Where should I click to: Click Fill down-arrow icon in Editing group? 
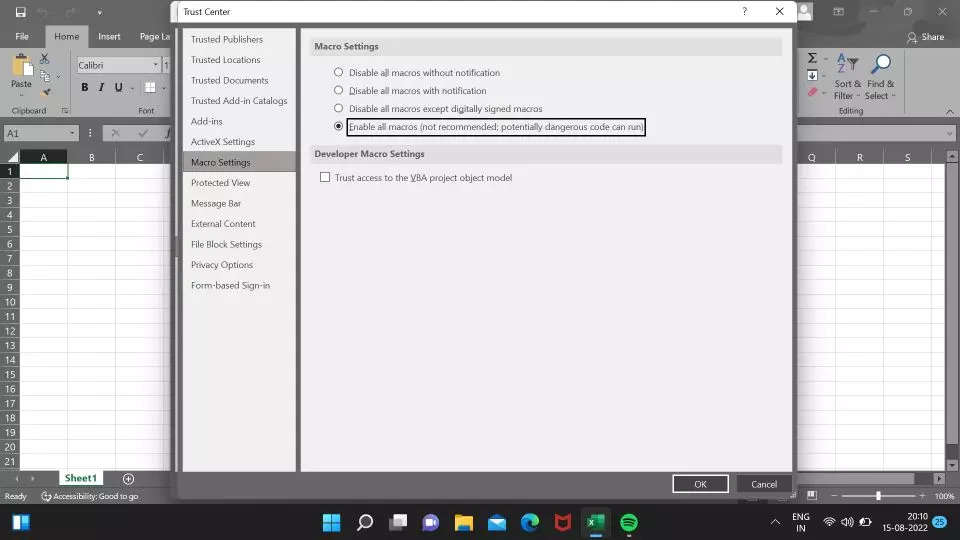[812, 76]
